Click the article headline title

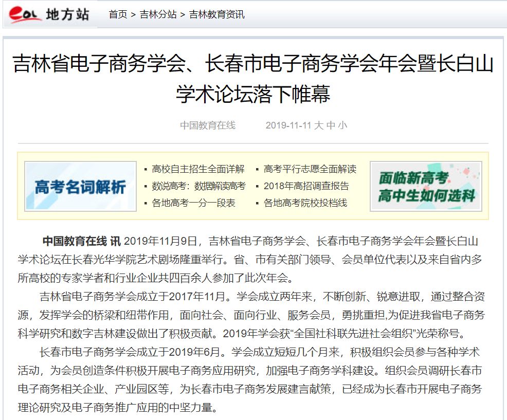[x=253, y=79]
